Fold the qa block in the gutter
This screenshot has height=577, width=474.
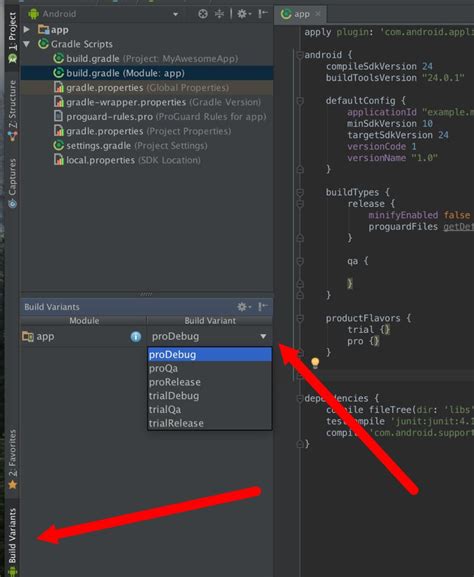click(x=300, y=261)
